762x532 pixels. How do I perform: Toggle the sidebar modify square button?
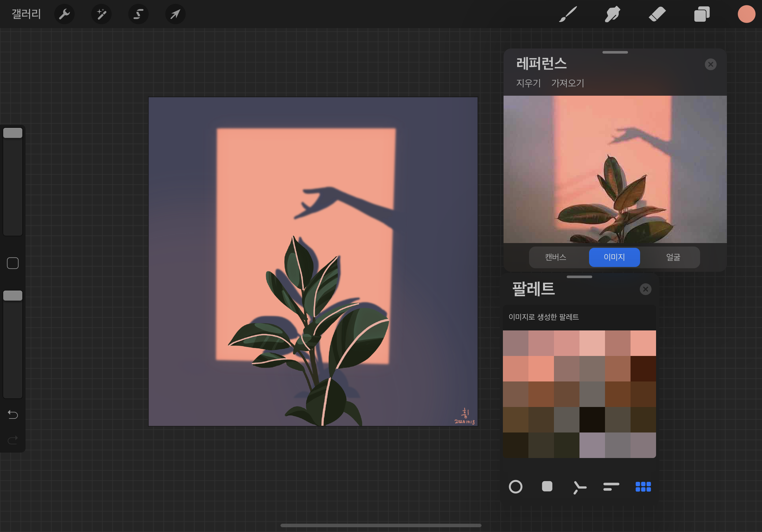click(13, 263)
